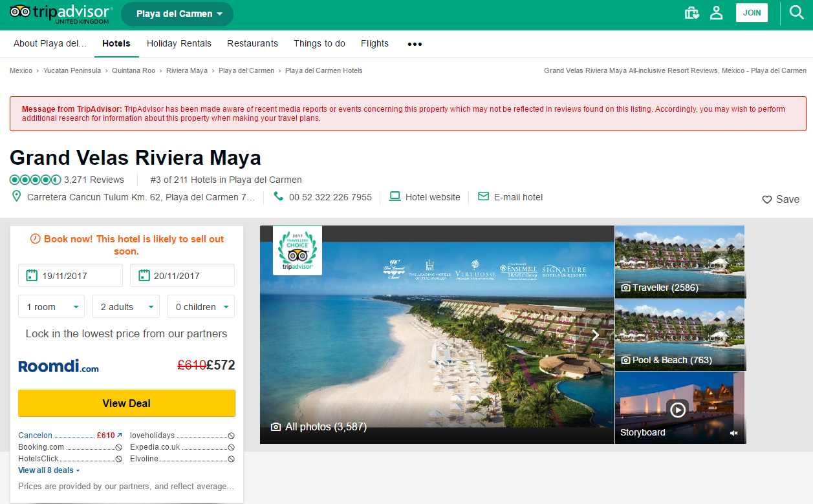Screen dimensions: 813x504
Task: Click the unavailable icon beside Booking.com
Action: [119, 447]
